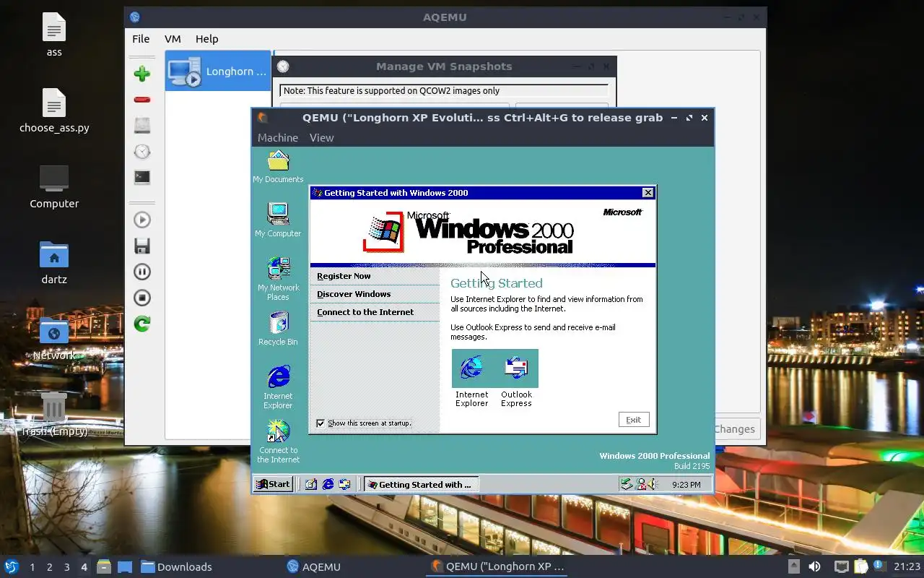Click the host clipboard tray icon

coord(860,566)
